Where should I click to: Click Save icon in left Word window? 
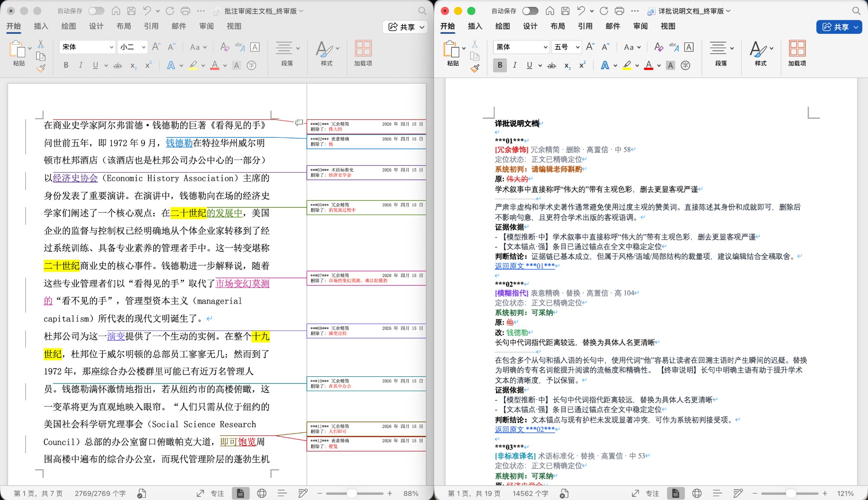132,11
